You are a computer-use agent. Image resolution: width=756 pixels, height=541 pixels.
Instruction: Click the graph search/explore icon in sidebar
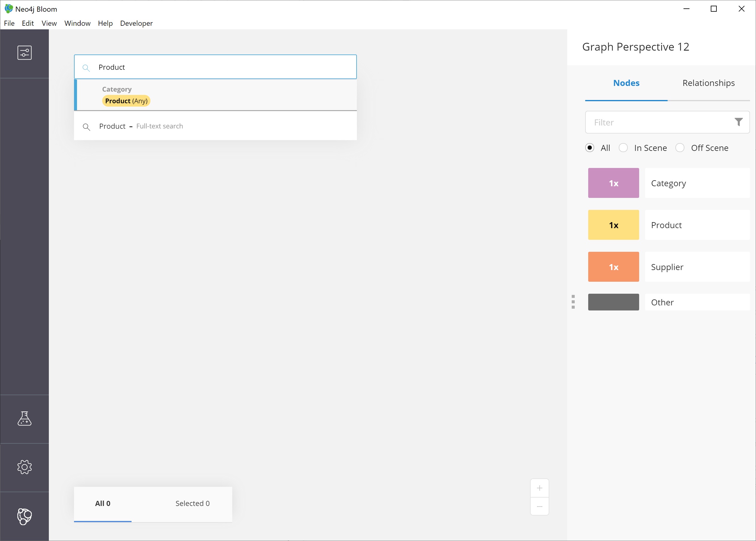tap(25, 516)
